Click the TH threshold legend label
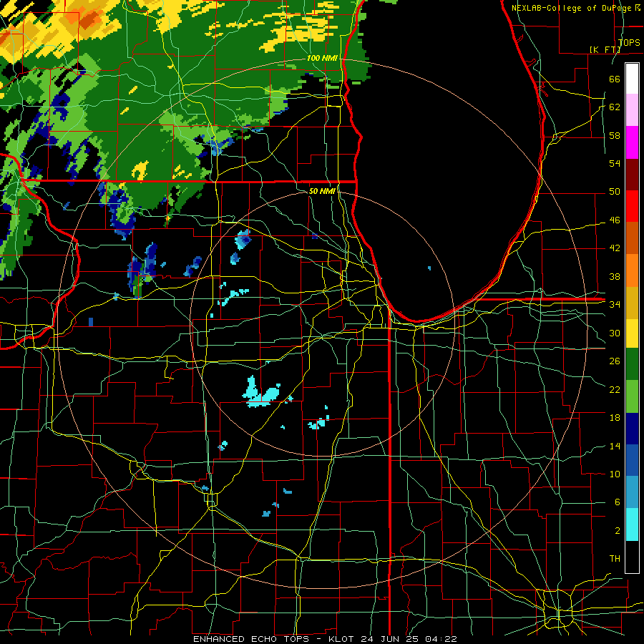The width and height of the screenshot is (644, 644). pyautogui.click(x=615, y=559)
